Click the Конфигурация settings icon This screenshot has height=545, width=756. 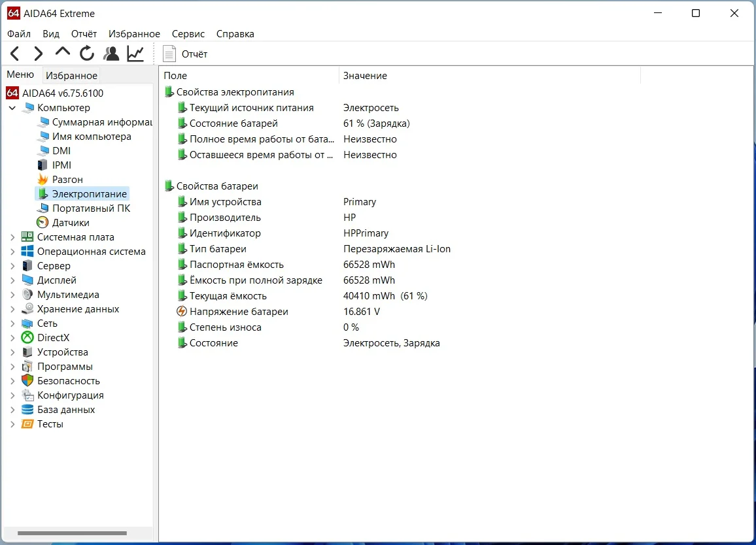click(27, 395)
